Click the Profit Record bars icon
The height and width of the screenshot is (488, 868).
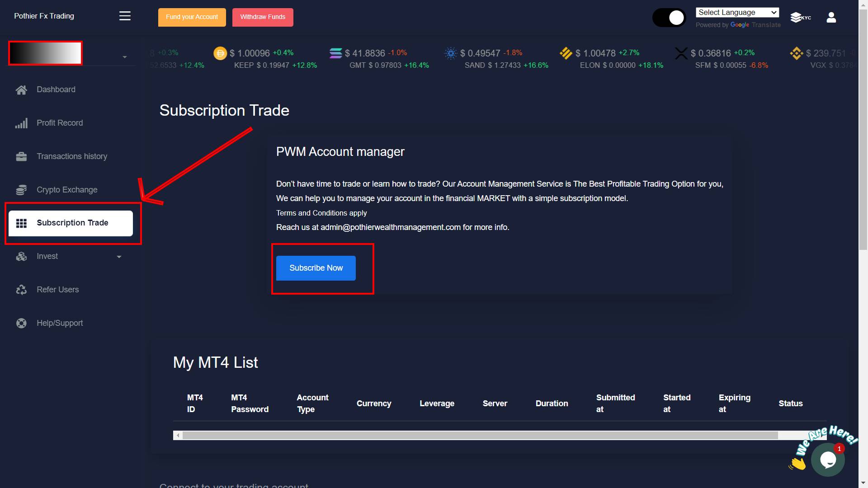pyautogui.click(x=21, y=123)
